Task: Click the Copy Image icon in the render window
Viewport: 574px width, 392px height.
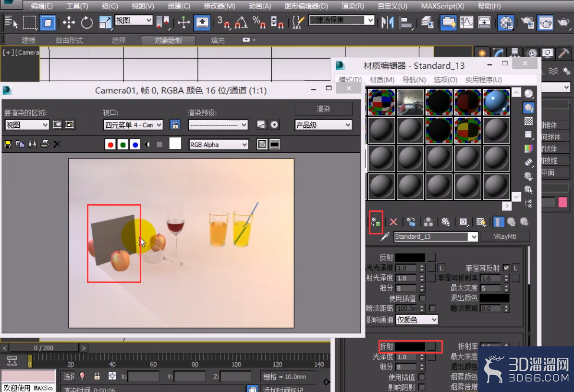Action: click(20, 145)
